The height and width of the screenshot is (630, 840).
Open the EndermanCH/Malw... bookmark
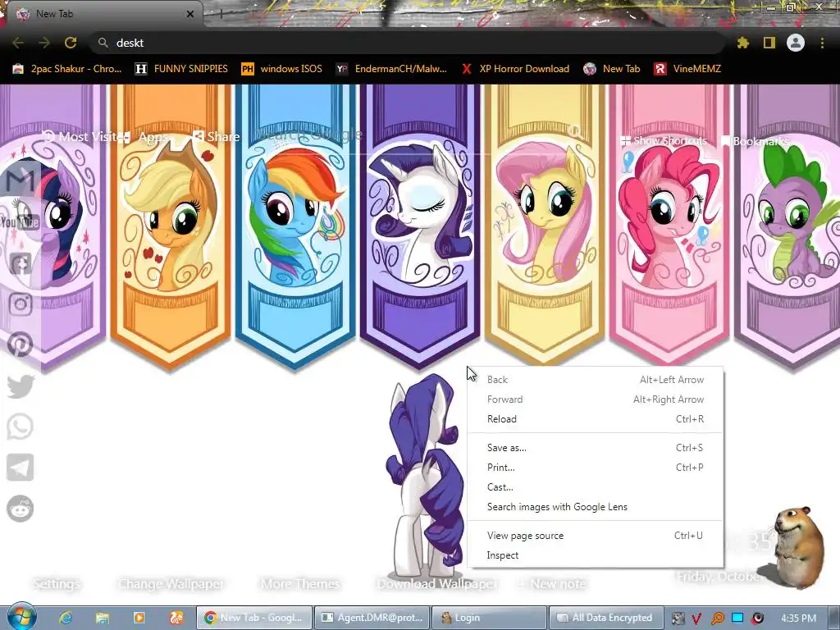click(x=391, y=69)
